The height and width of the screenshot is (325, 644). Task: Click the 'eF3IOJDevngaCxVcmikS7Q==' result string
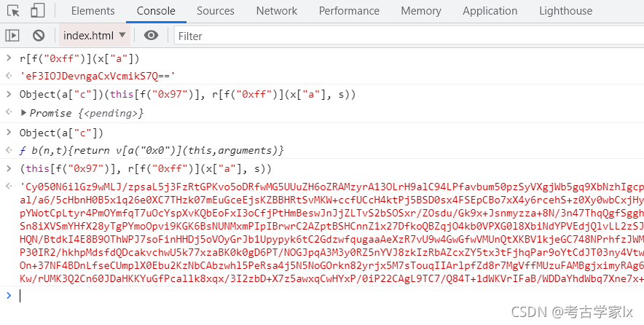click(x=98, y=76)
